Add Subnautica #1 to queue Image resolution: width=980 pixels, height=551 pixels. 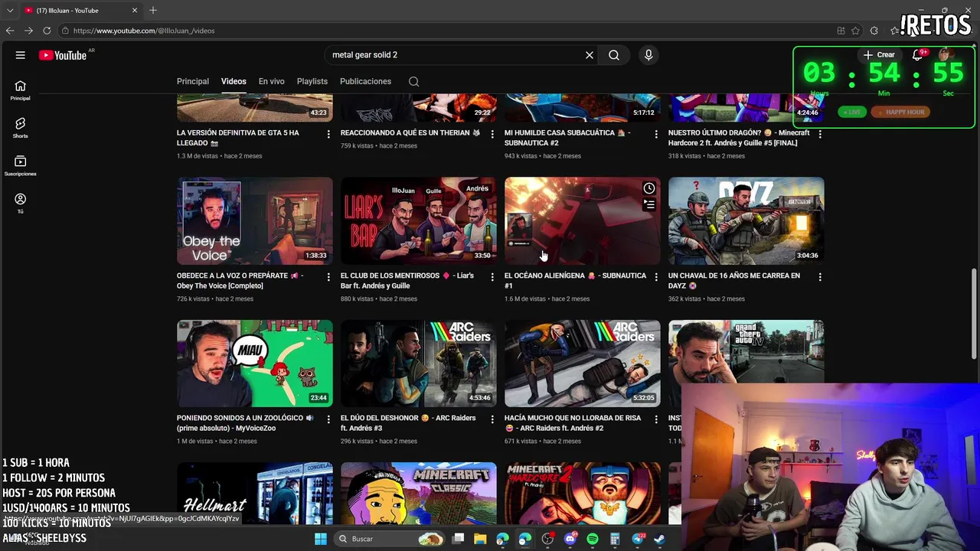[649, 204]
